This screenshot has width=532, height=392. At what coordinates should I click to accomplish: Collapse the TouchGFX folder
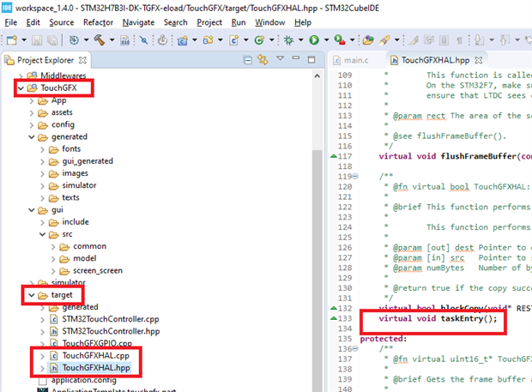coord(21,87)
